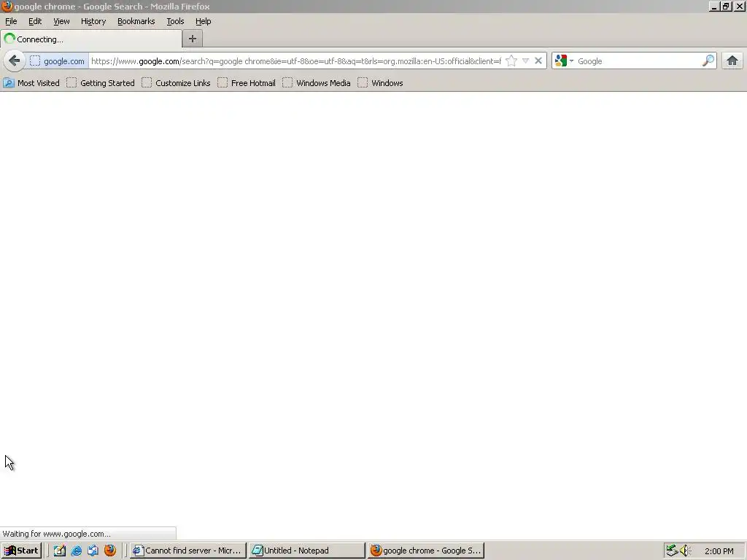Restore down the Firefox window
Screen dimensions: 747x560
pos(726,7)
